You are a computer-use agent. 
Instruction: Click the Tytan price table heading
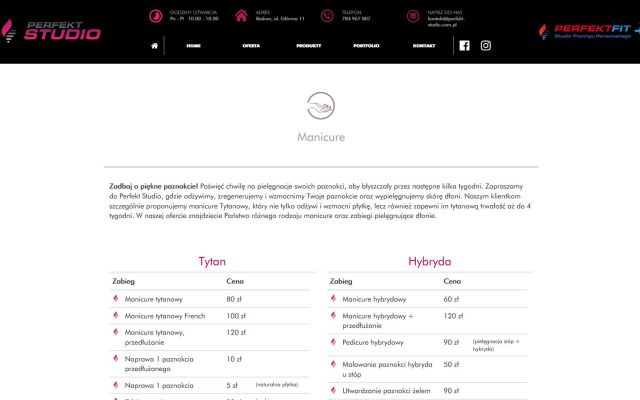pyautogui.click(x=212, y=262)
